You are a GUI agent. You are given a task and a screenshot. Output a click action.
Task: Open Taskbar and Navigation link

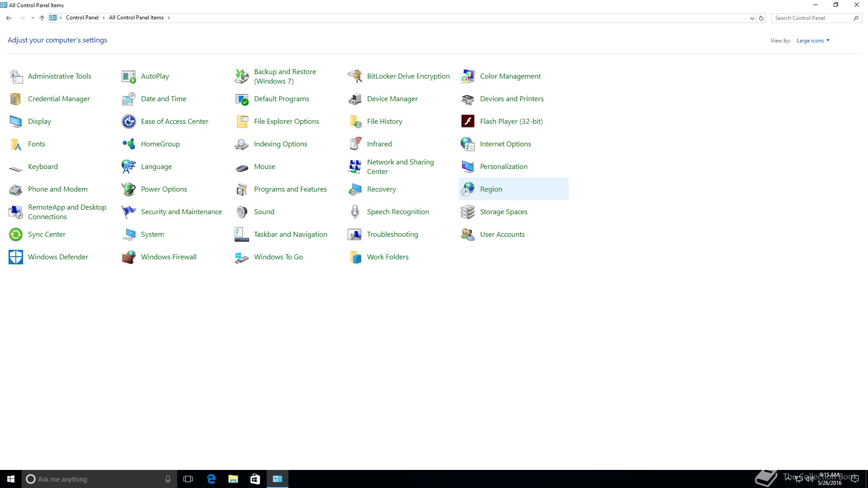(x=290, y=235)
